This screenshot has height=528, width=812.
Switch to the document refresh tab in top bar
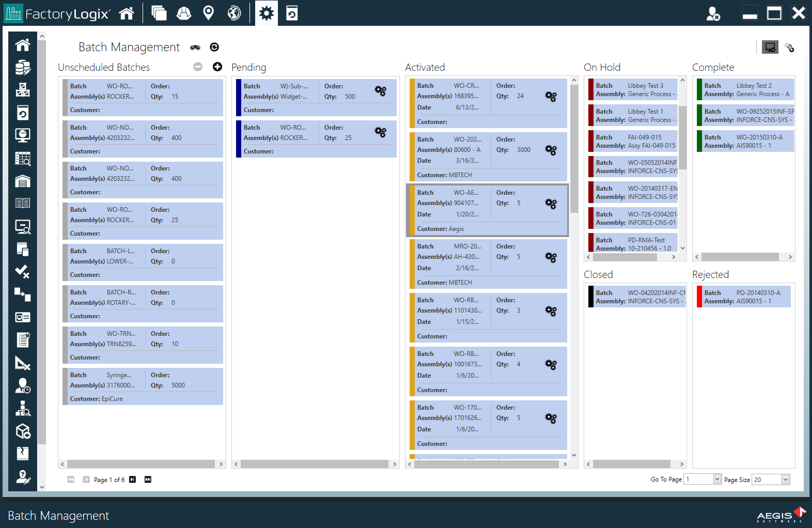coord(292,13)
